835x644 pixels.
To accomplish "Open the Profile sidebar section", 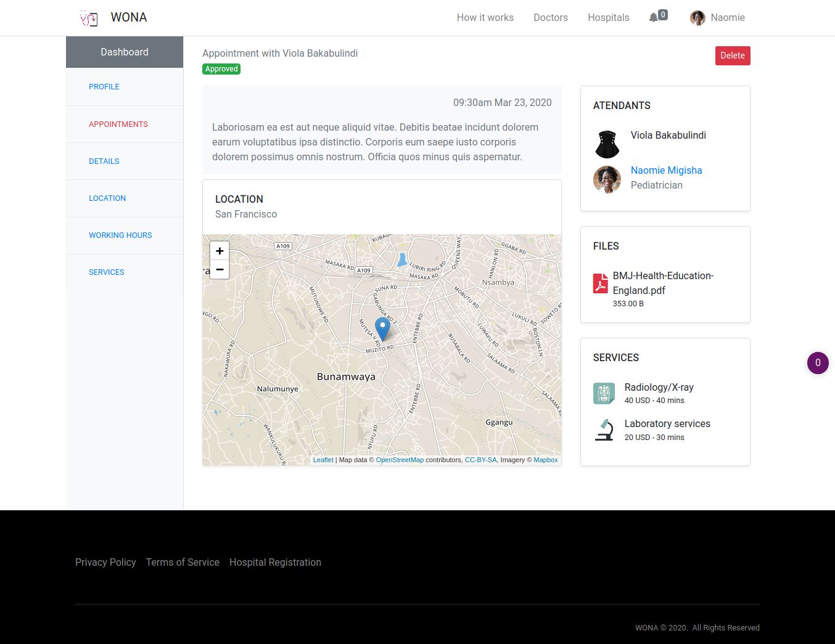I will pyautogui.click(x=104, y=87).
